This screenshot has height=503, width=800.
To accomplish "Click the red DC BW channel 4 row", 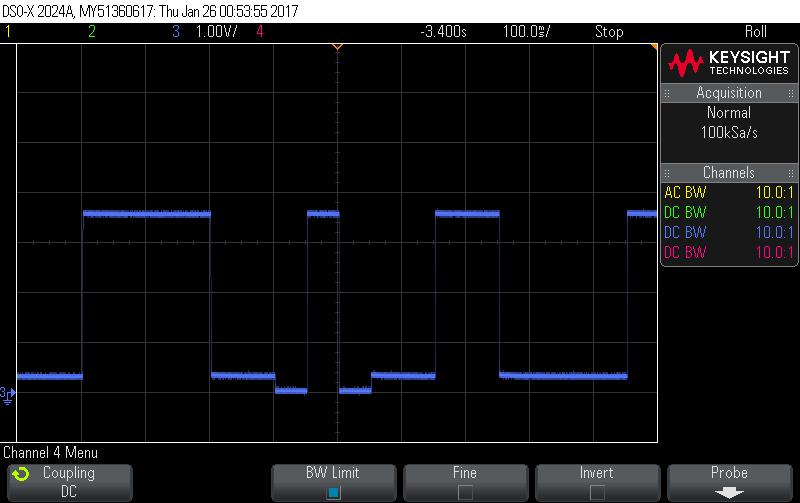I will [x=729, y=252].
